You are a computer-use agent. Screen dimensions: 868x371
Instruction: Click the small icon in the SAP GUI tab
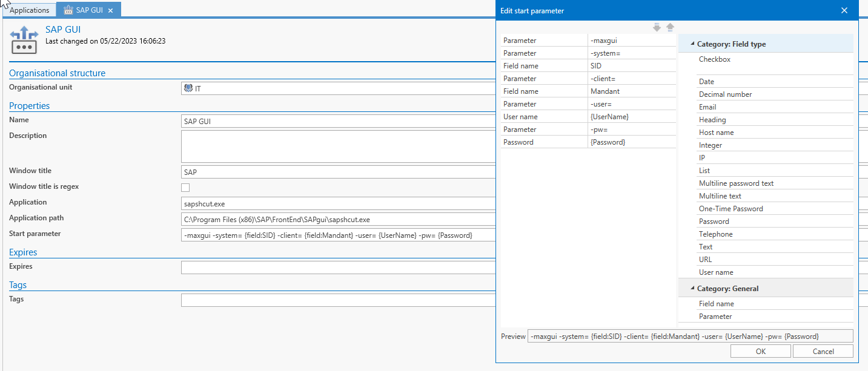point(68,10)
